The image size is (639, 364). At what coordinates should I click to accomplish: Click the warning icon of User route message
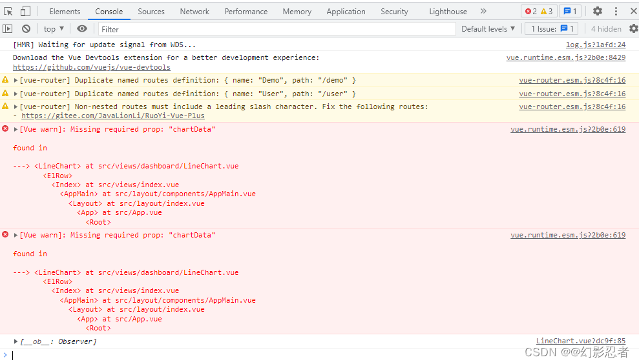[5, 93]
